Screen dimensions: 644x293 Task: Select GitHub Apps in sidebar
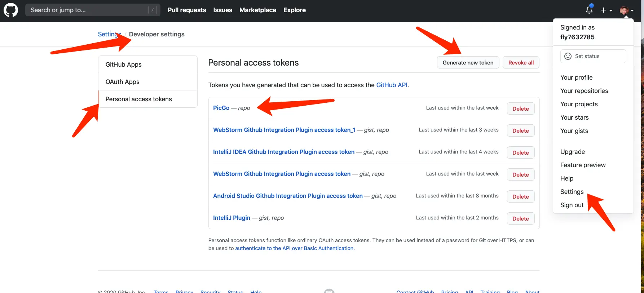tap(123, 65)
